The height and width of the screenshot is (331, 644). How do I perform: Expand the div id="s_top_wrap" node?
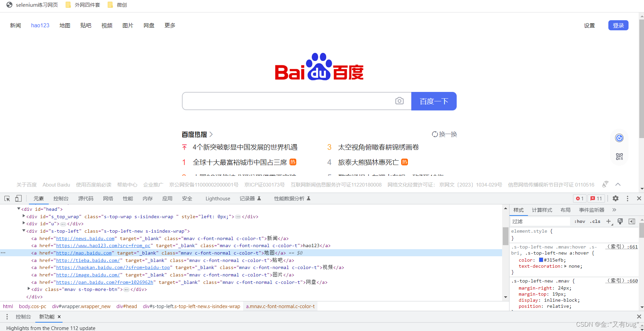[24, 216]
